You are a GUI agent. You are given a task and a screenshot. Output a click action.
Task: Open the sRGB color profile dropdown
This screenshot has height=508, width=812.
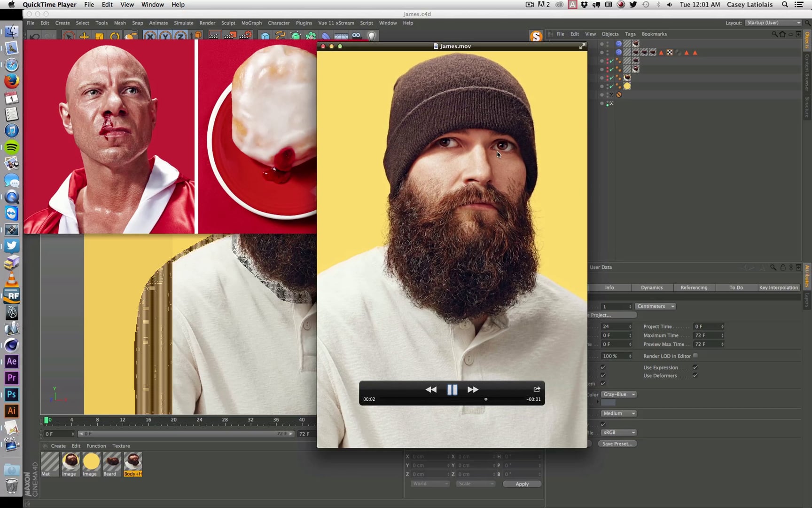(618, 432)
